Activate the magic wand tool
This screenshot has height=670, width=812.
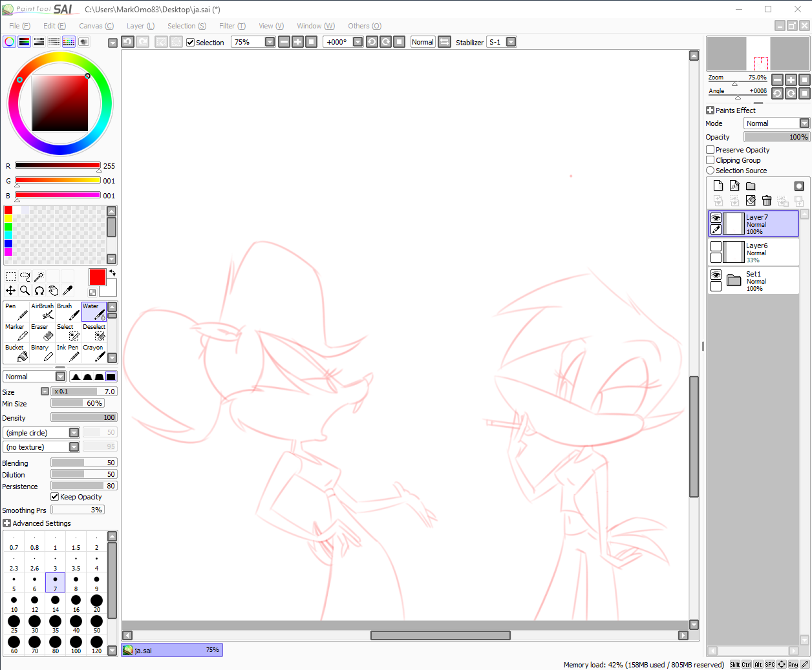[39, 277]
